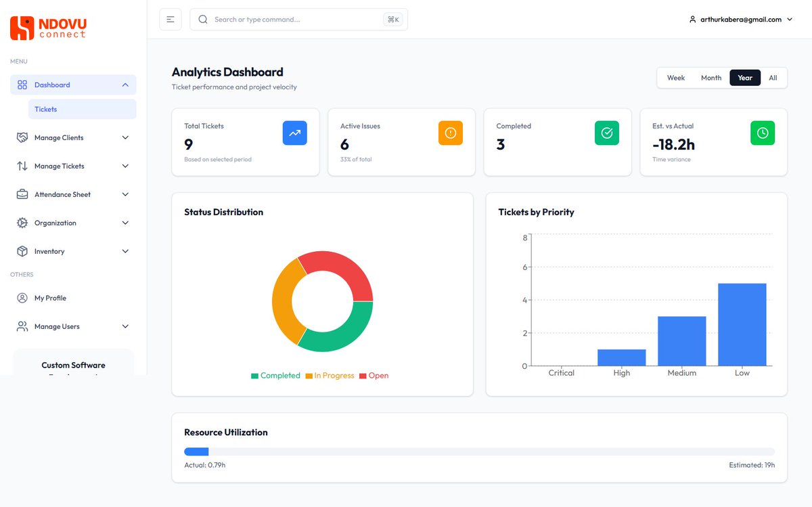Click the green clock icon on Est. vs Actual

click(763, 133)
